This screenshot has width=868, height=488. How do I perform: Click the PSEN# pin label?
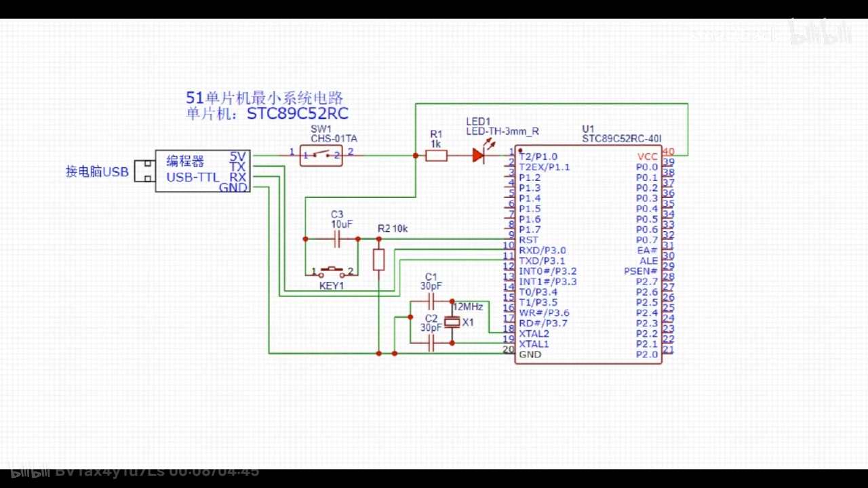[641, 271]
